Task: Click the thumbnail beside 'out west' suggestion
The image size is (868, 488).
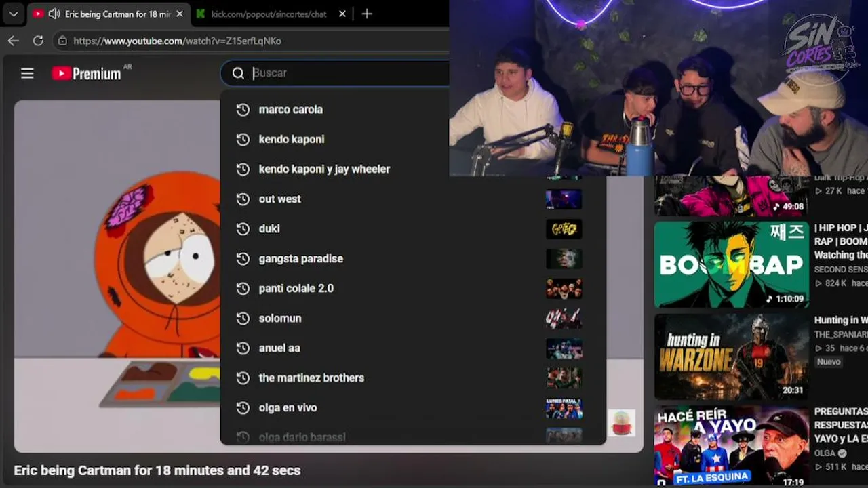Action: click(x=564, y=199)
